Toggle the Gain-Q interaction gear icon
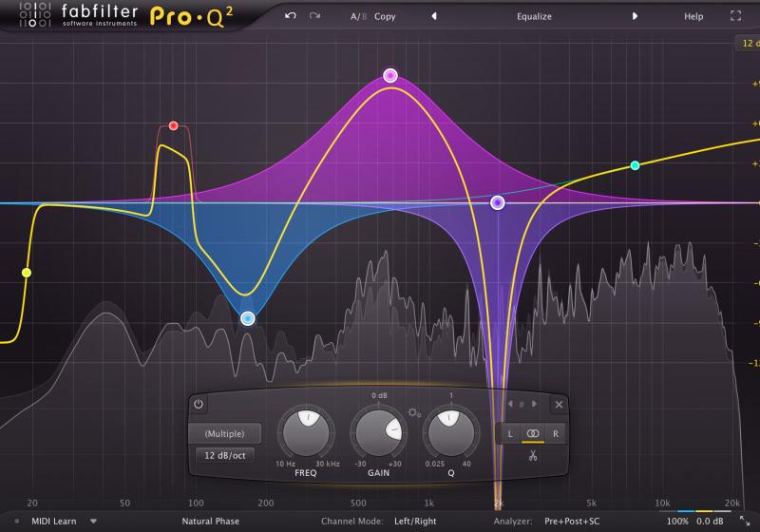This screenshot has height=532, width=760. pyautogui.click(x=414, y=413)
